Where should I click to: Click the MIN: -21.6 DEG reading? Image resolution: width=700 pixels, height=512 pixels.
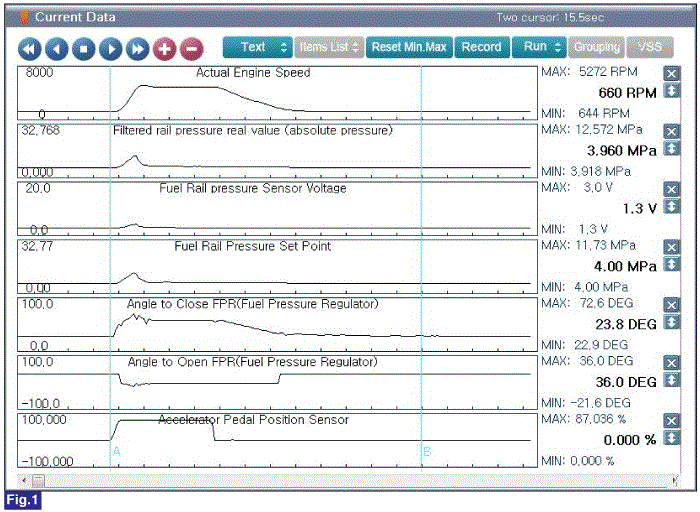[x=586, y=403]
